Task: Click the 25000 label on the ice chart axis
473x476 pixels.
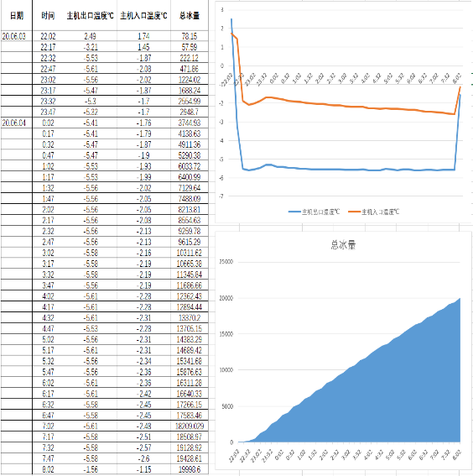Action: pyautogui.click(x=226, y=262)
